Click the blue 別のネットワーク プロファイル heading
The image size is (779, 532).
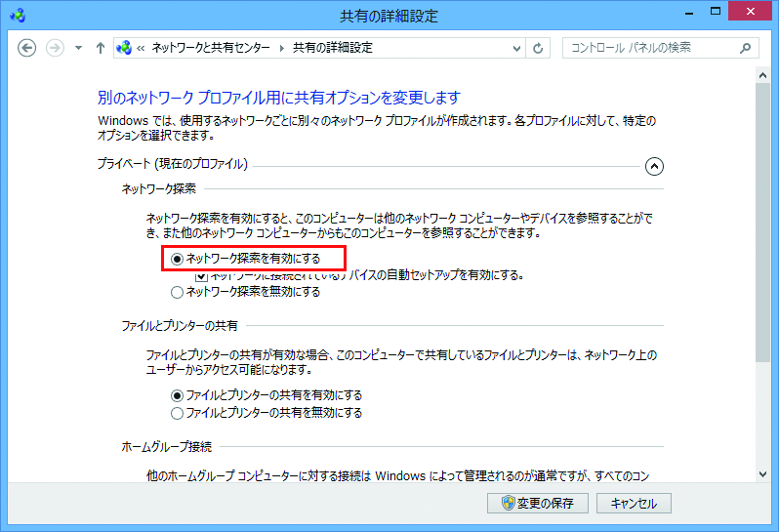[x=279, y=98]
